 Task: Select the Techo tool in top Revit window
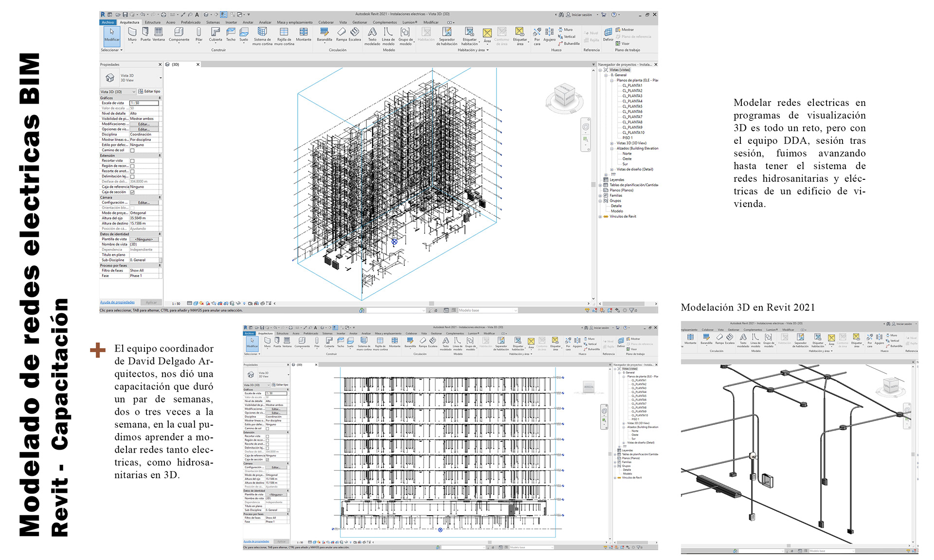pos(231,35)
